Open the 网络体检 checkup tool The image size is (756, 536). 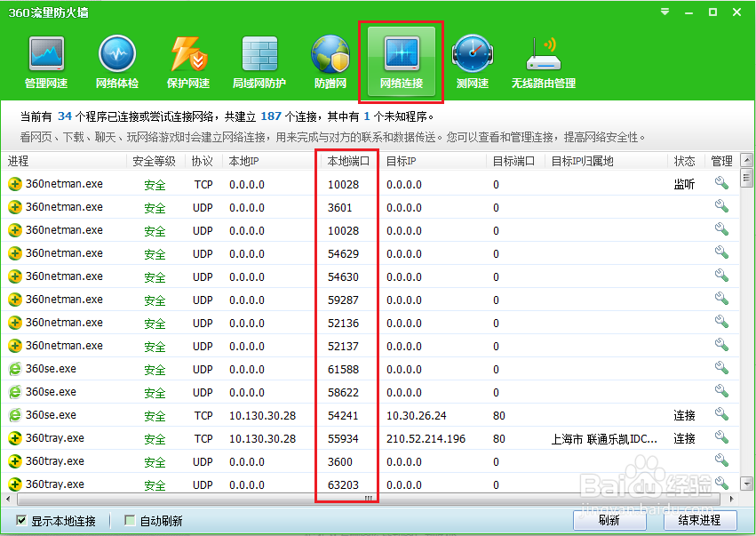(117, 62)
